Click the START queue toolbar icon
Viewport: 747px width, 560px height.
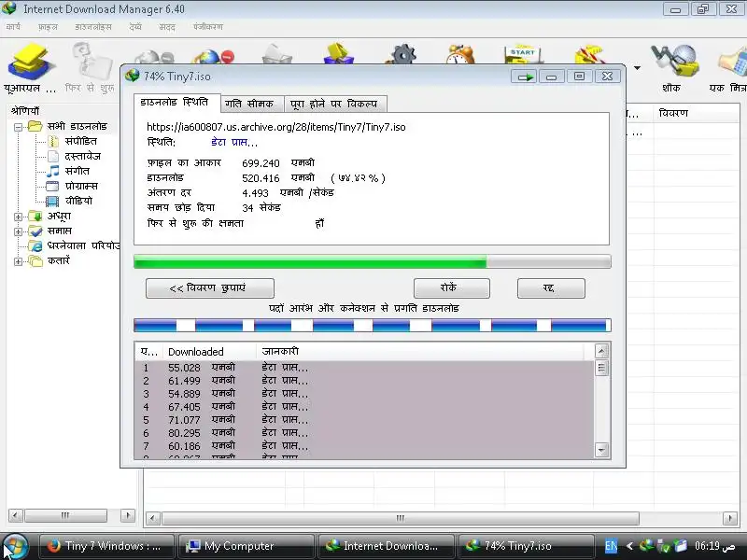tap(523, 53)
